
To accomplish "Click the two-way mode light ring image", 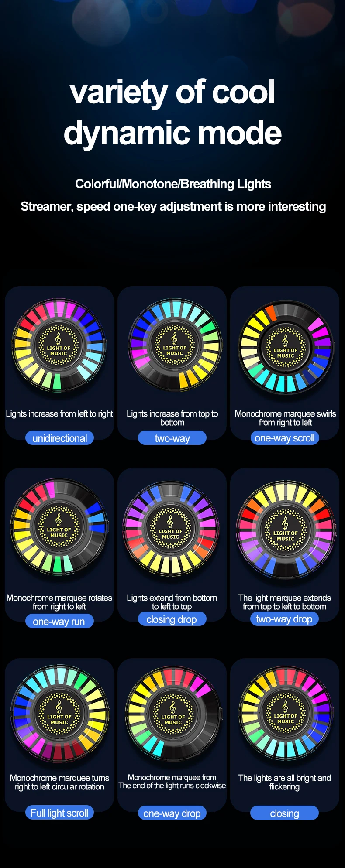I will coord(175,345).
